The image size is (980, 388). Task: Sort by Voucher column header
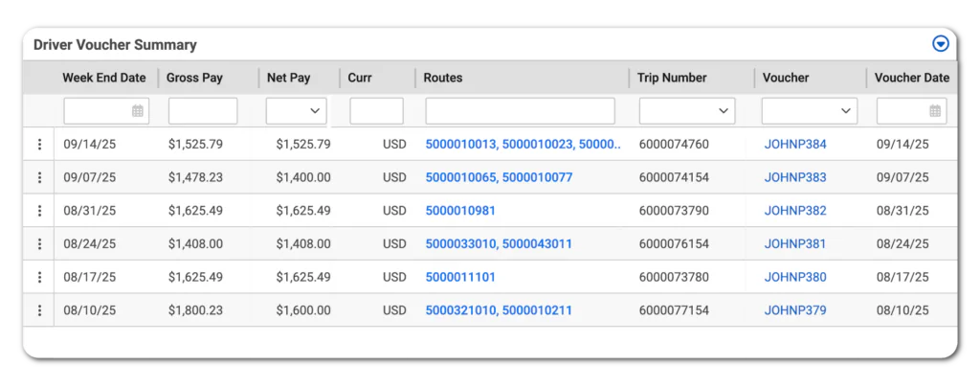pos(786,79)
